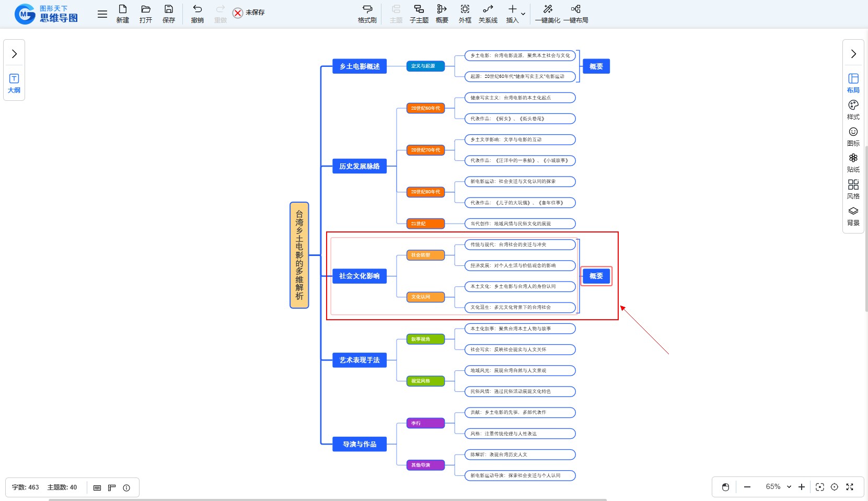Open the 65% zoom level dropdown
Screen dimensions: 868x501
point(778,487)
